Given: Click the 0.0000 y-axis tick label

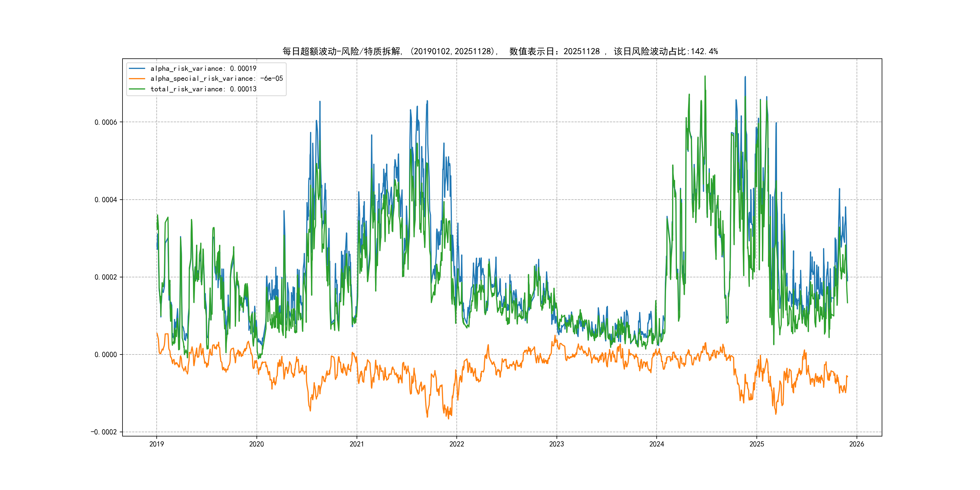Looking at the screenshot, I should click(x=106, y=354).
